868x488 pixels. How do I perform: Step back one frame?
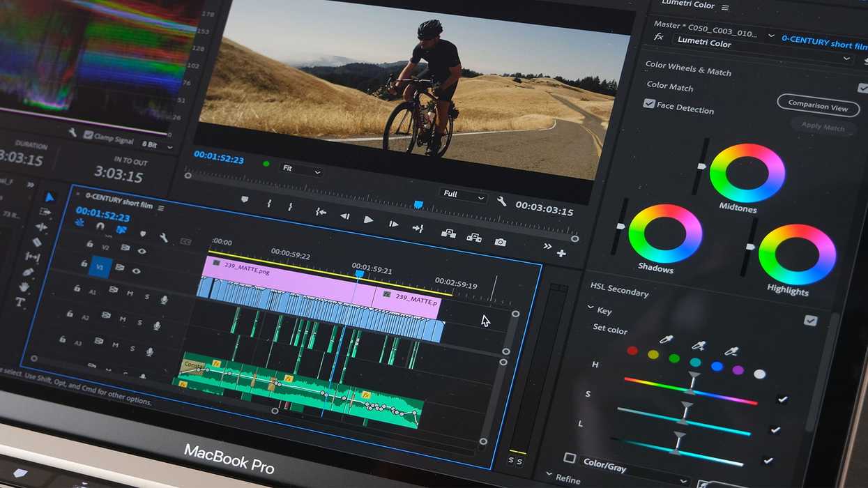(x=344, y=216)
